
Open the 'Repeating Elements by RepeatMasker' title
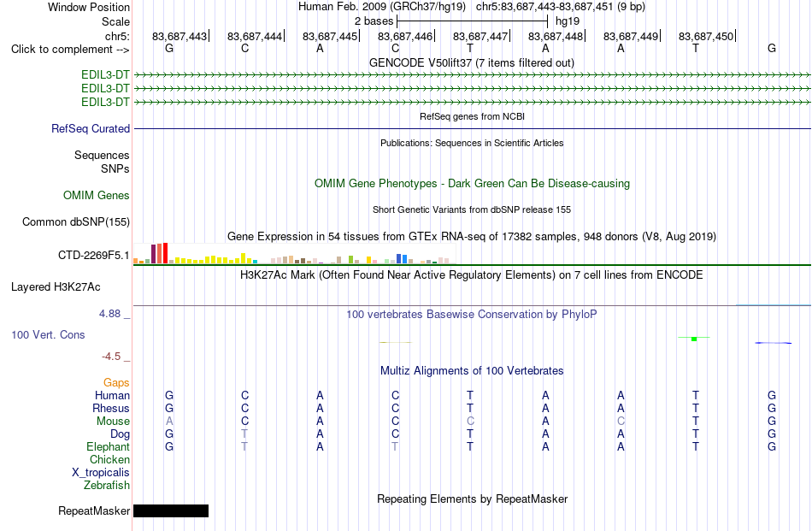coord(472,499)
